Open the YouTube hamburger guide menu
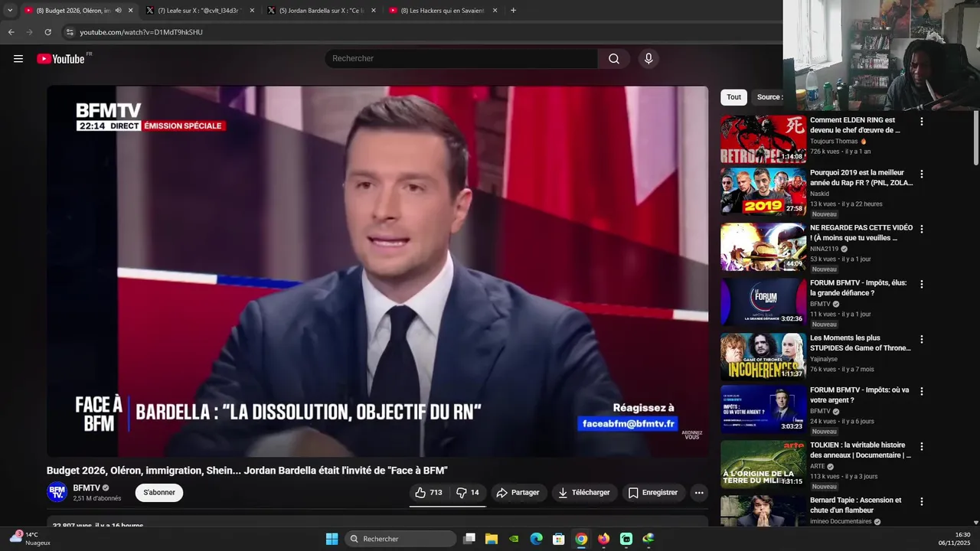 coord(18,59)
